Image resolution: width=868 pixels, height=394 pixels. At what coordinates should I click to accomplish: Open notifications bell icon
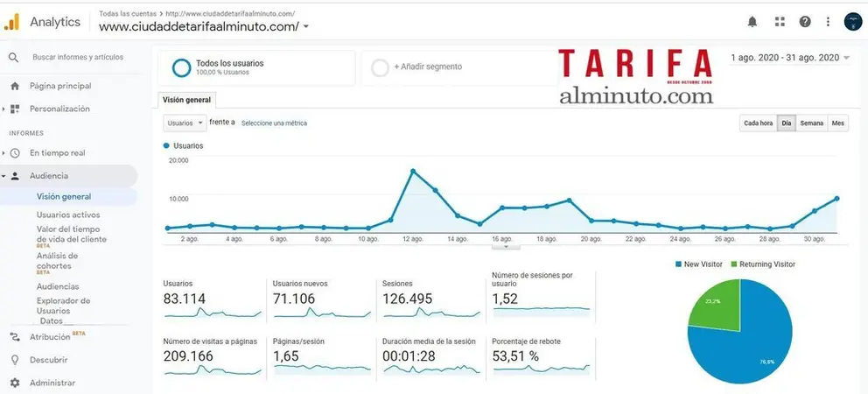752,22
